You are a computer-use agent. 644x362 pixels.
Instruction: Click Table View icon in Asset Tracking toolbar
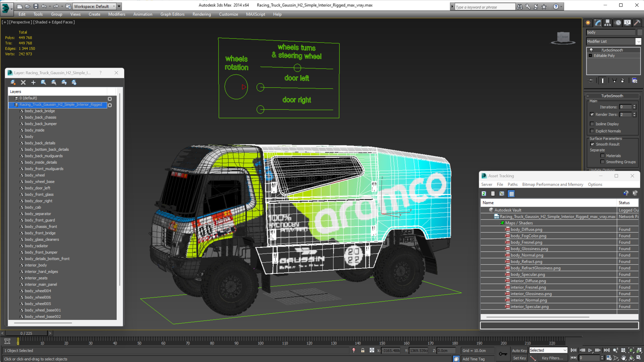511,194
